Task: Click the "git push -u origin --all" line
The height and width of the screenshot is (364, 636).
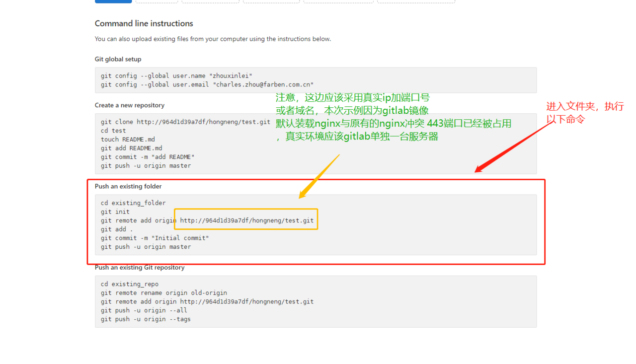Action: point(144,310)
